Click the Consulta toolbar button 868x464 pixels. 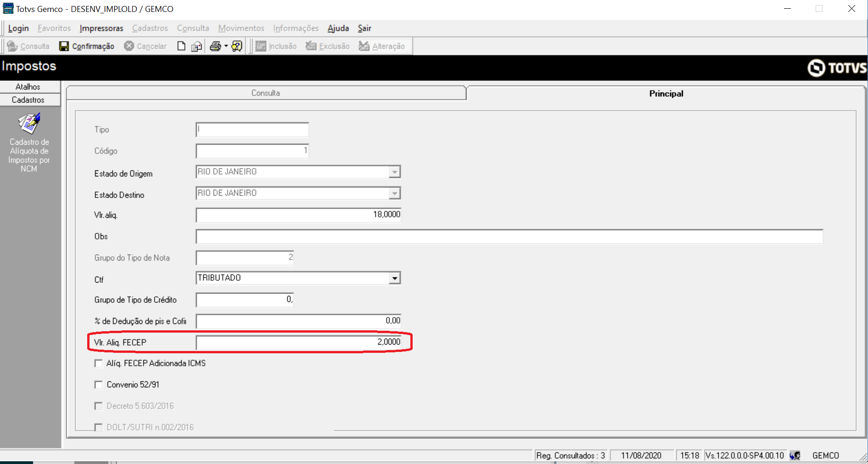tap(28, 46)
